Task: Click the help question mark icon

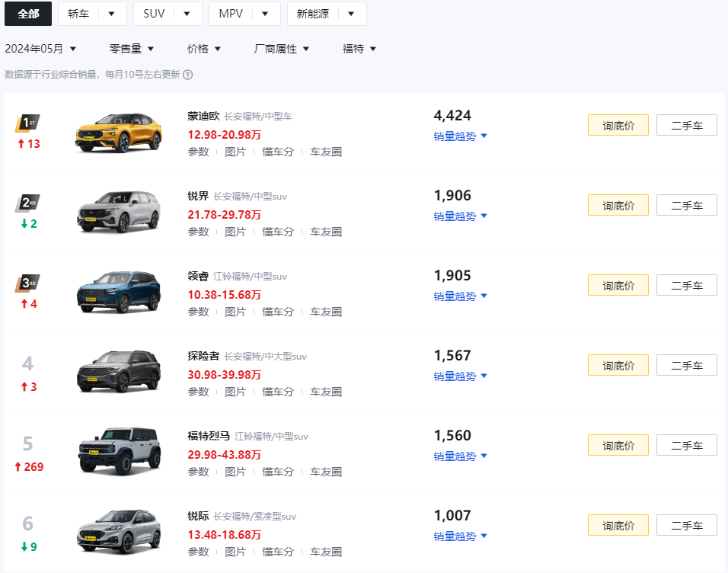Action: (187, 75)
